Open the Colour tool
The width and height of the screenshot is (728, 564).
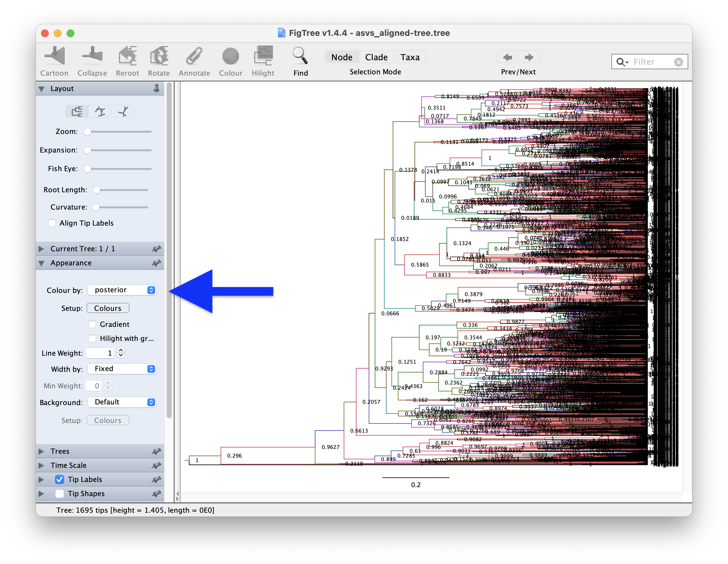[231, 56]
